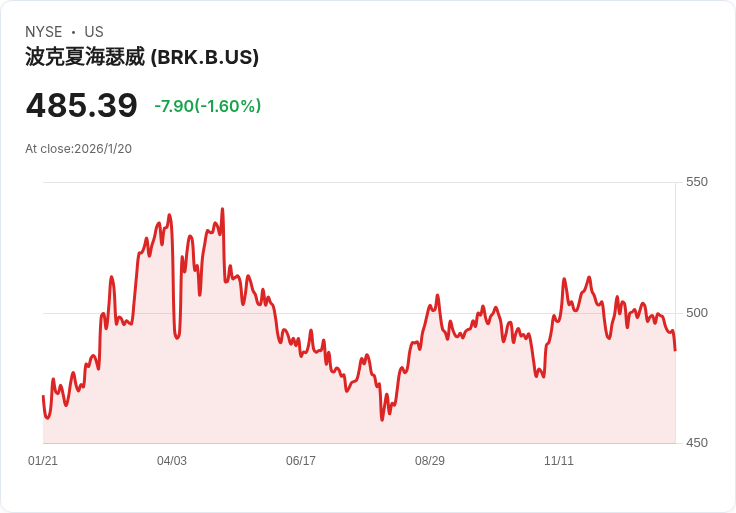
Task: Click the US market label
Action: (x=94, y=32)
